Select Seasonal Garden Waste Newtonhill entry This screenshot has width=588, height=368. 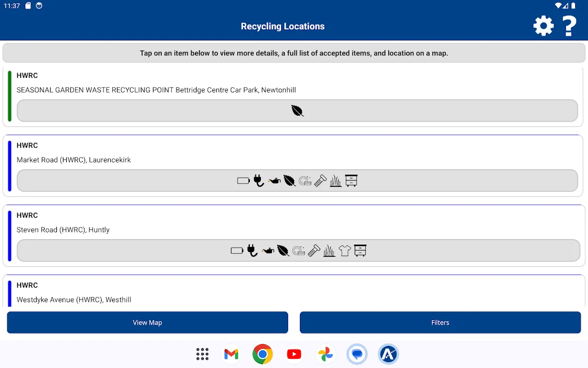(x=156, y=90)
